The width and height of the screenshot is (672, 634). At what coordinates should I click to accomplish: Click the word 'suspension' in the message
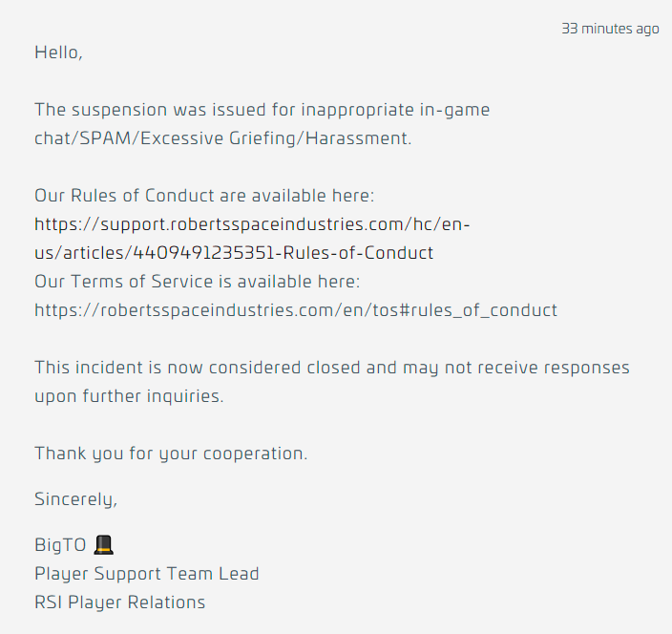coord(119,110)
